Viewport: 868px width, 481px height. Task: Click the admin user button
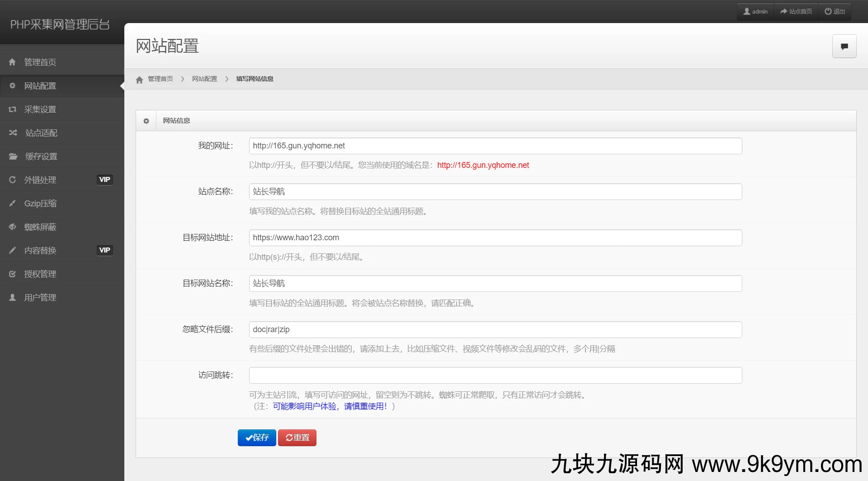(x=755, y=11)
